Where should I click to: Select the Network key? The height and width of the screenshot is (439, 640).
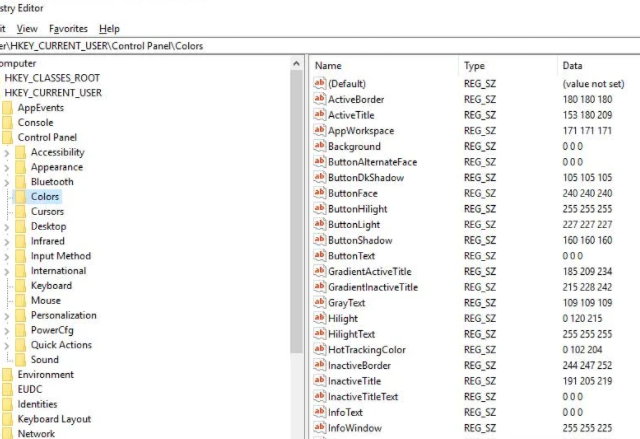coord(36,433)
